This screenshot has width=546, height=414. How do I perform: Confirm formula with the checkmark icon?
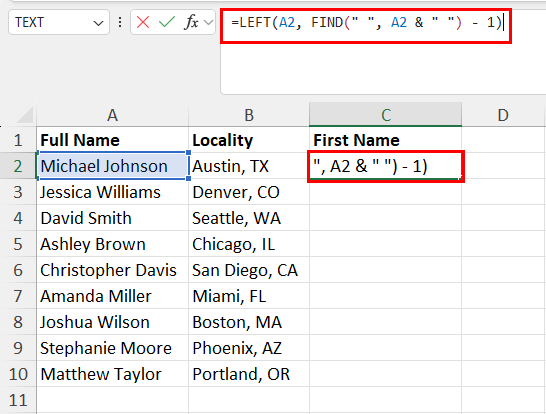pyautogui.click(x=167, y=23)
